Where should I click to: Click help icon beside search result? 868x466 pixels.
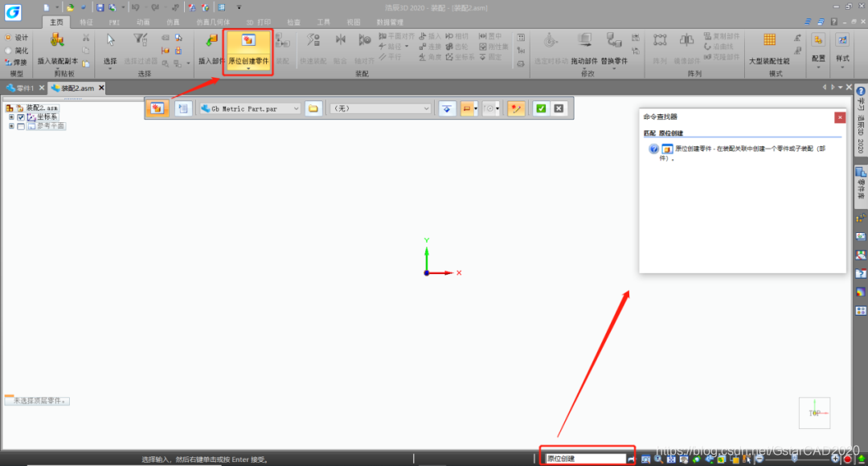click(653, 149)
